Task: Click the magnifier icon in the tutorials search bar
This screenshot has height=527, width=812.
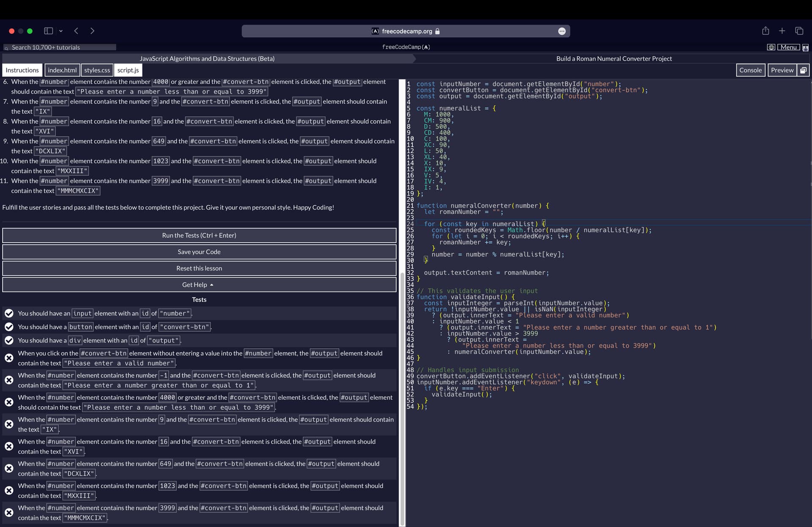Action: (6, 47)
